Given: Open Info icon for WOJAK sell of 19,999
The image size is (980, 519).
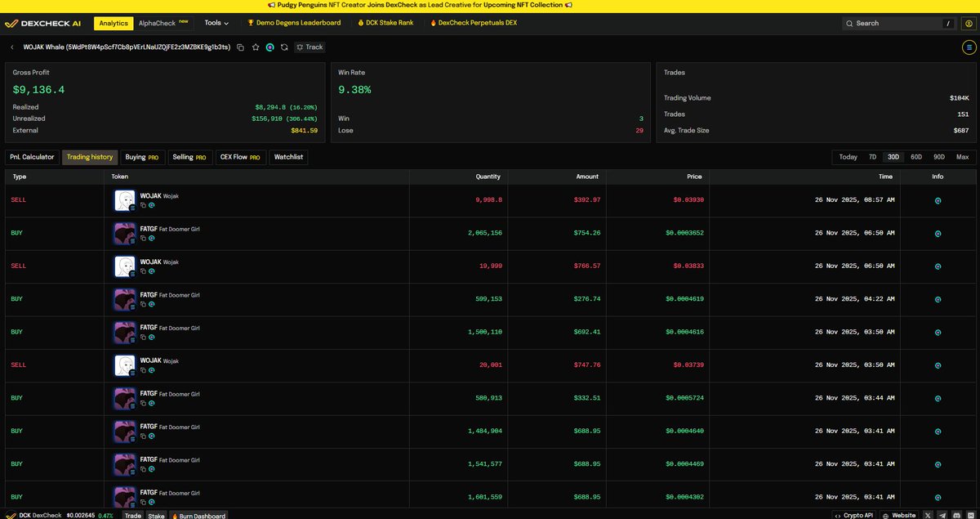Looking at the screenshot, I should 938,266.
